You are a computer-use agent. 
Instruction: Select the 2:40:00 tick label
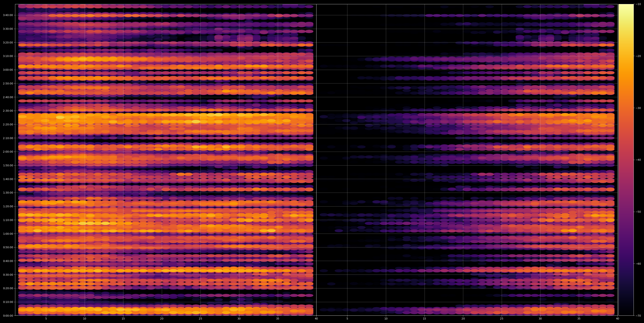click(x=8, y=97)
